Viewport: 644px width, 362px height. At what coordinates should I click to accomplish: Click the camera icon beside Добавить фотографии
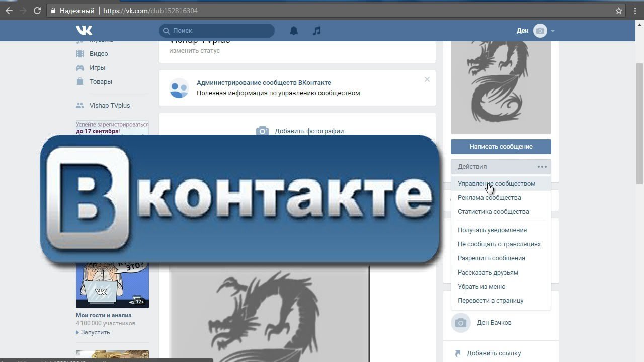click(262, 131)
